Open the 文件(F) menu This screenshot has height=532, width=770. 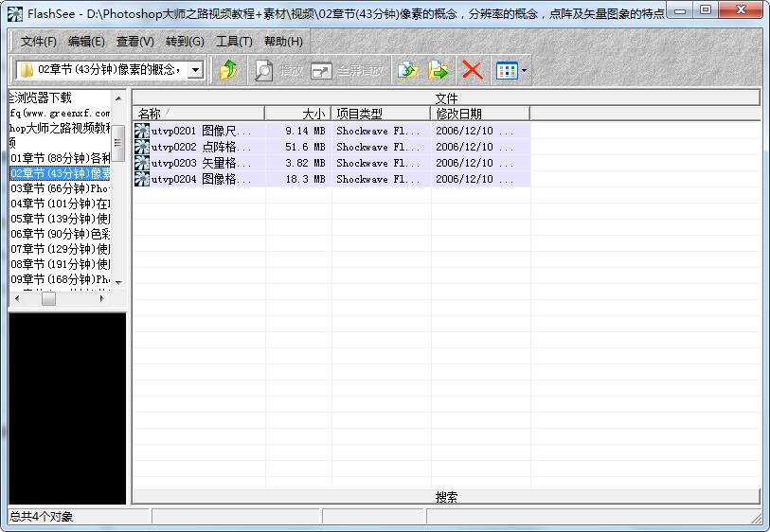tap(38, 42)
